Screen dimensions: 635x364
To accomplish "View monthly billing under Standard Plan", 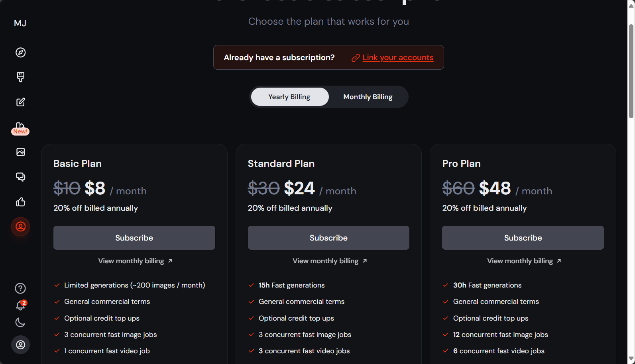I will 330,261.
